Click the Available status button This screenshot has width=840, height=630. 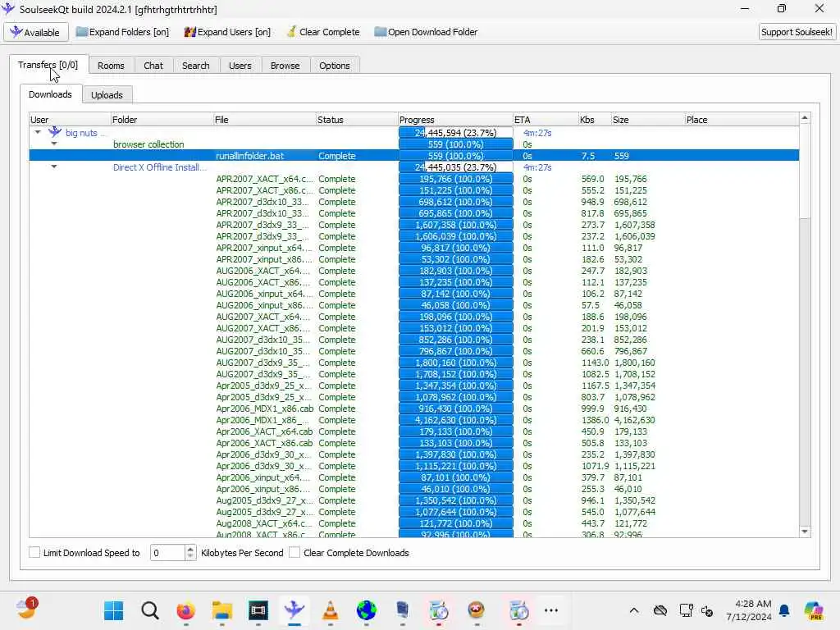point(36,32)
